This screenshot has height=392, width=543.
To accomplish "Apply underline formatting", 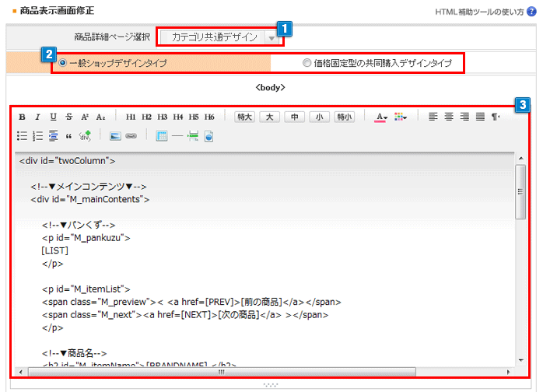I will 53,117.
